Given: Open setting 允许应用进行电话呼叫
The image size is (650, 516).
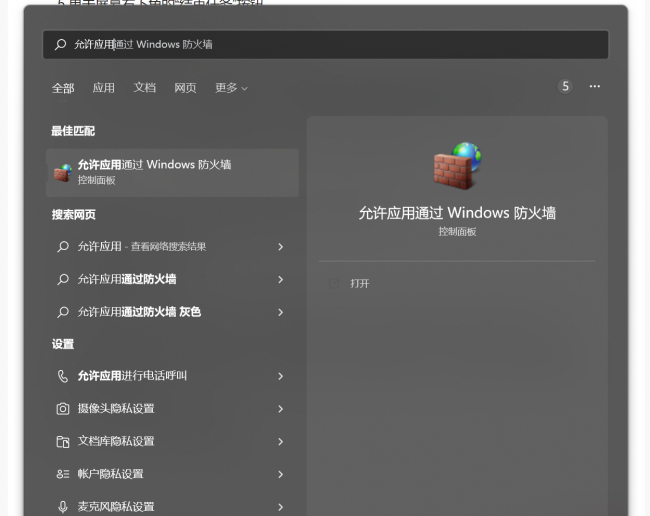Looking at the screenshot, I should coord(172,376).
